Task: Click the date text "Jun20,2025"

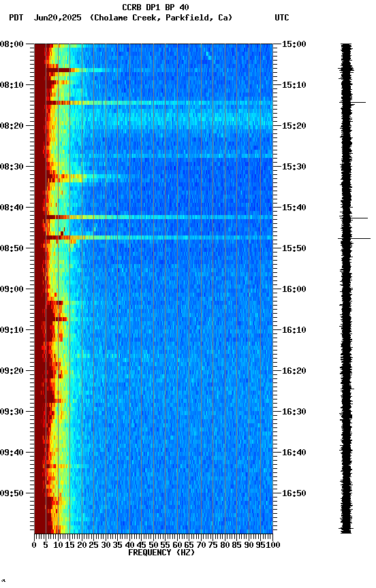Action: coord(58,18)
